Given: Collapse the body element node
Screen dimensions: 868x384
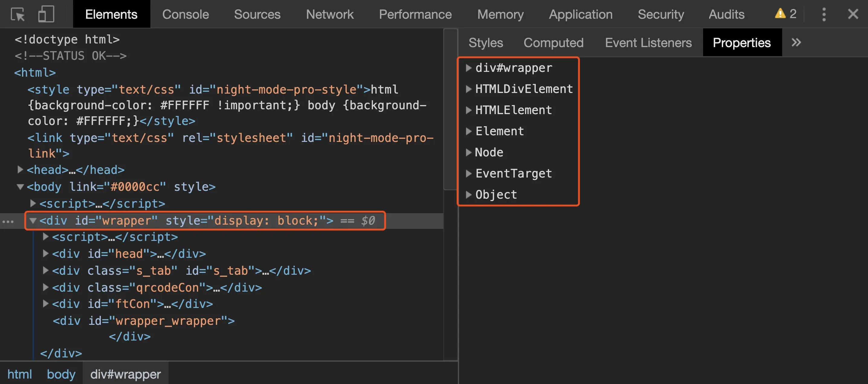Looking at the screenshot, I should pyautogui.click(x=20, y=187).
